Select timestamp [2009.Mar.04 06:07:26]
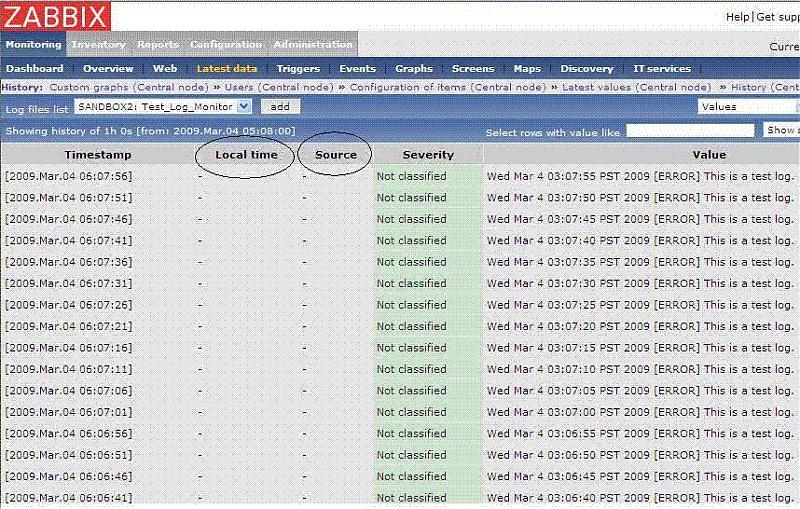This screenshot has width=800, height=509. point(68,304)
